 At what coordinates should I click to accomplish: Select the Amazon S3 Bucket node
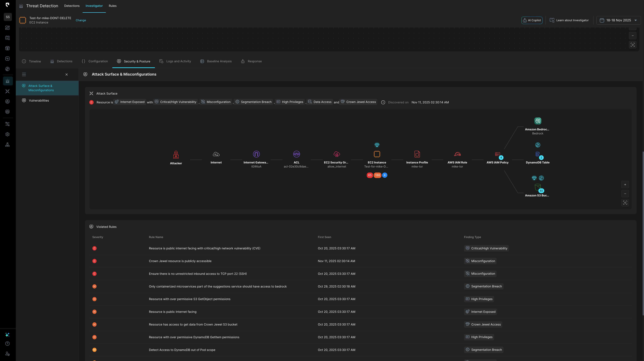coord(538,187)
